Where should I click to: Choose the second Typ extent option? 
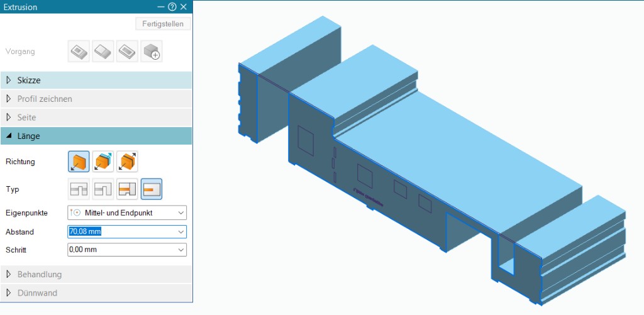coord(103,189)
